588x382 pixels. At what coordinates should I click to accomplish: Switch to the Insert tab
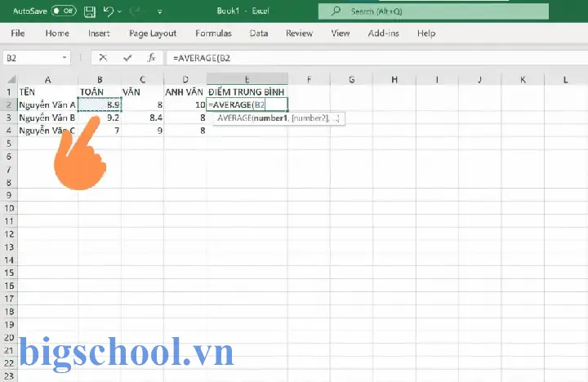(x=99, y=33)
